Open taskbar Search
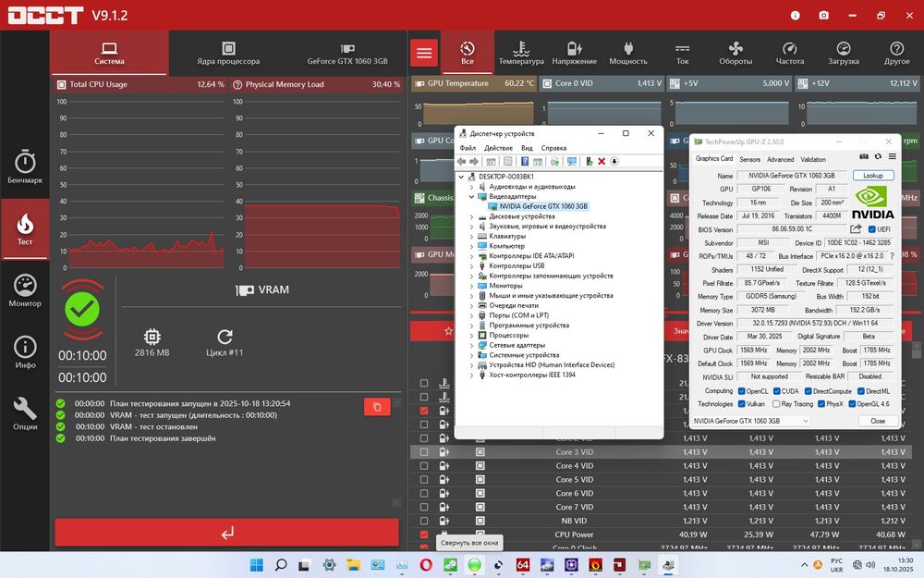This screenshot has width=924, height=578. pyautogui.click(x=281, y=565)
